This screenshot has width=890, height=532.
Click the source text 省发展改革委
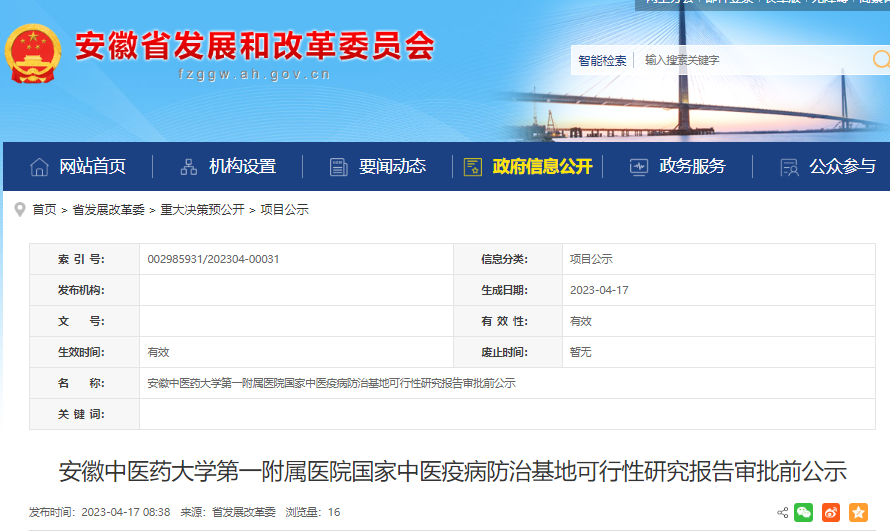click(244, 512)
